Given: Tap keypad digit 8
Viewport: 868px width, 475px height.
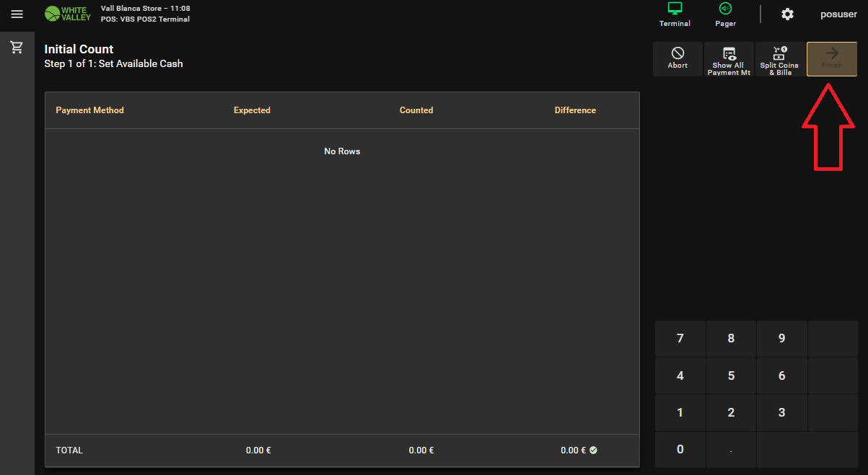Looking at the screenshot, I should [x=731, y=339].
